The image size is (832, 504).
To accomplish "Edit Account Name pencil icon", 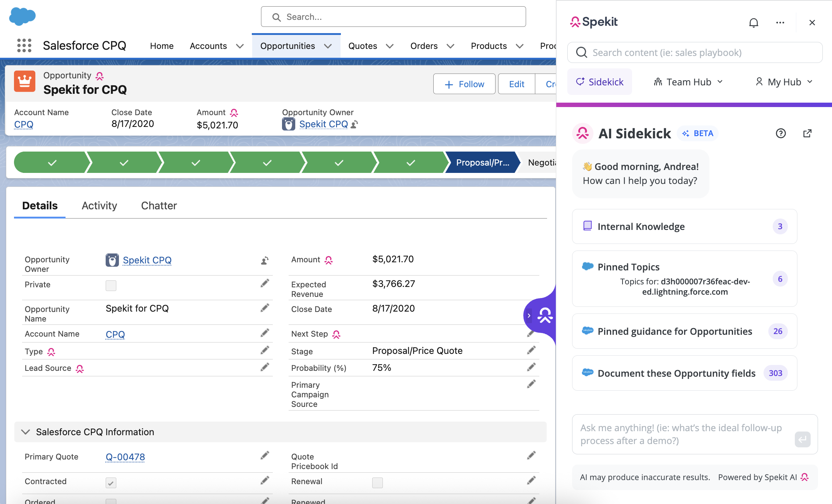I will coord(265,333).
